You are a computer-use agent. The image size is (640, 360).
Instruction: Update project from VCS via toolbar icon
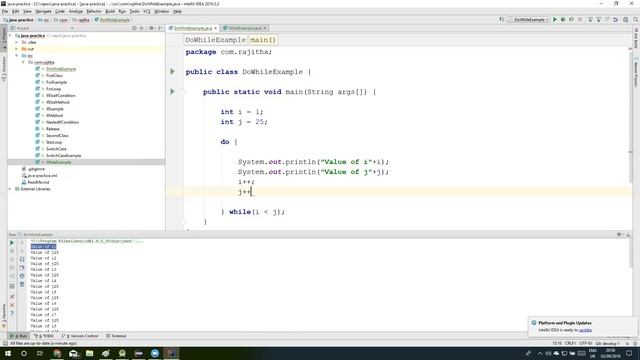coord(590,19)
